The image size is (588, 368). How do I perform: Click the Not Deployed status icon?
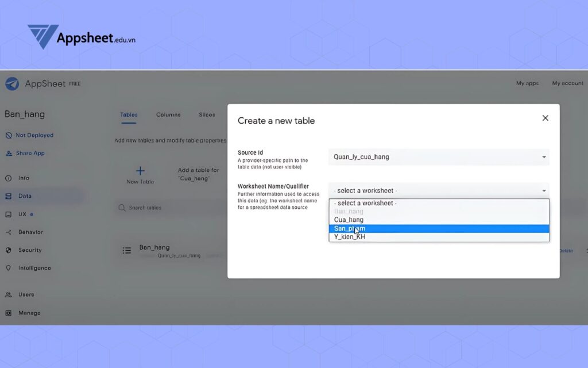click(9, 135)
